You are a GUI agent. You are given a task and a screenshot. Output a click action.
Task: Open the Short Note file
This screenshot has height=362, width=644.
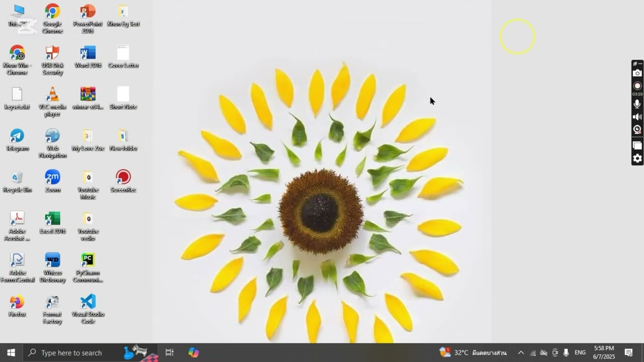tap(123, 99)
